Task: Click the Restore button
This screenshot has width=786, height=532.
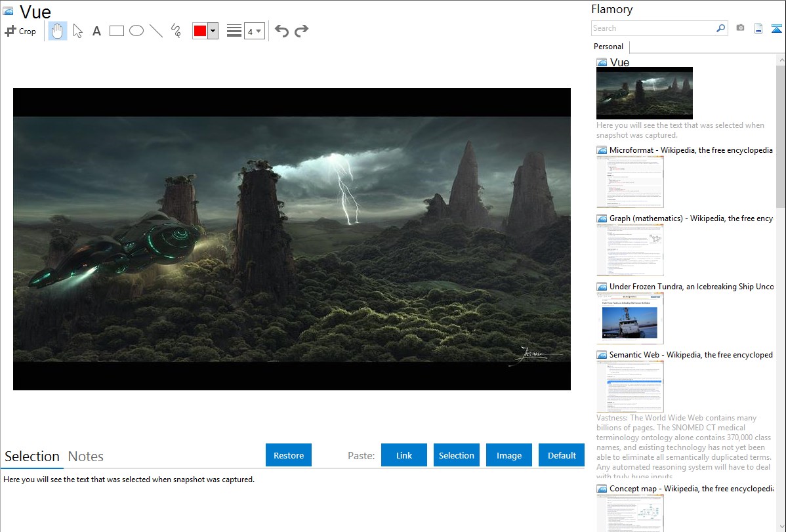Action: click(x=289, y=455)
